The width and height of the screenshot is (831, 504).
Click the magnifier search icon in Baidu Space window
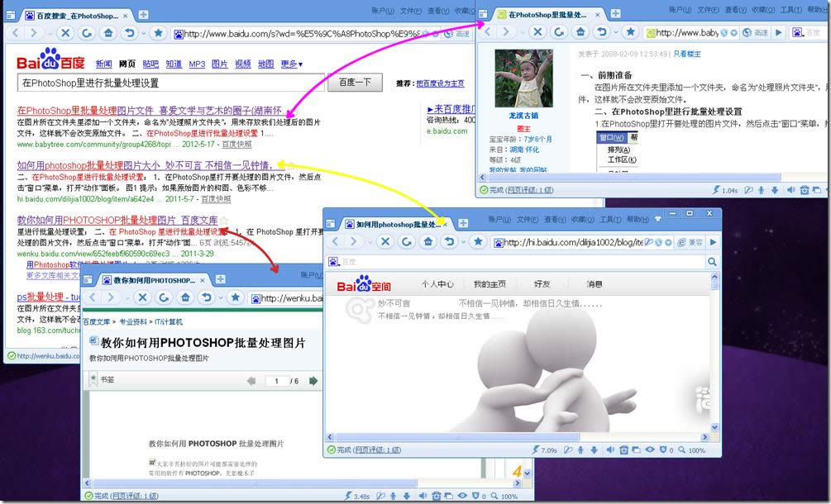tap(711, 262)
